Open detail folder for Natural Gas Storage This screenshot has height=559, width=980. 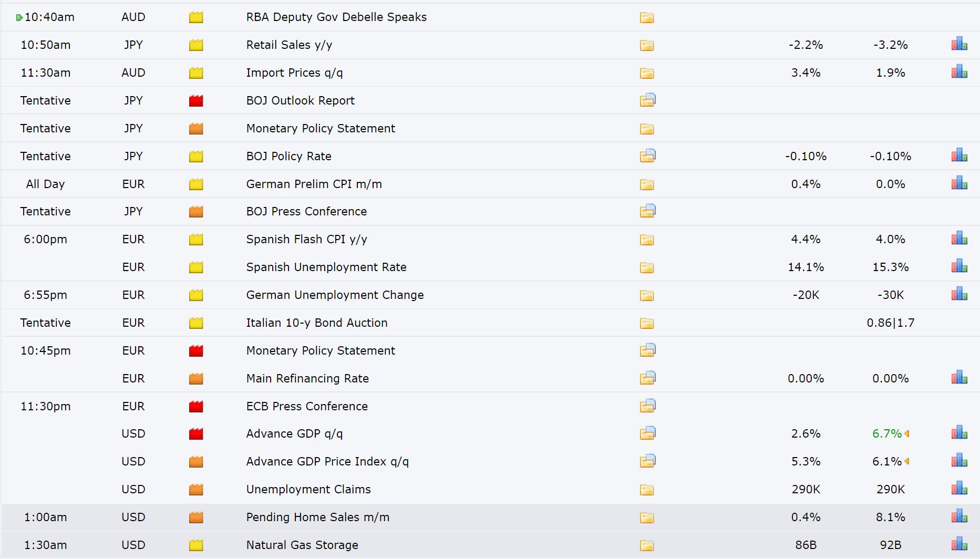point(647,545)
